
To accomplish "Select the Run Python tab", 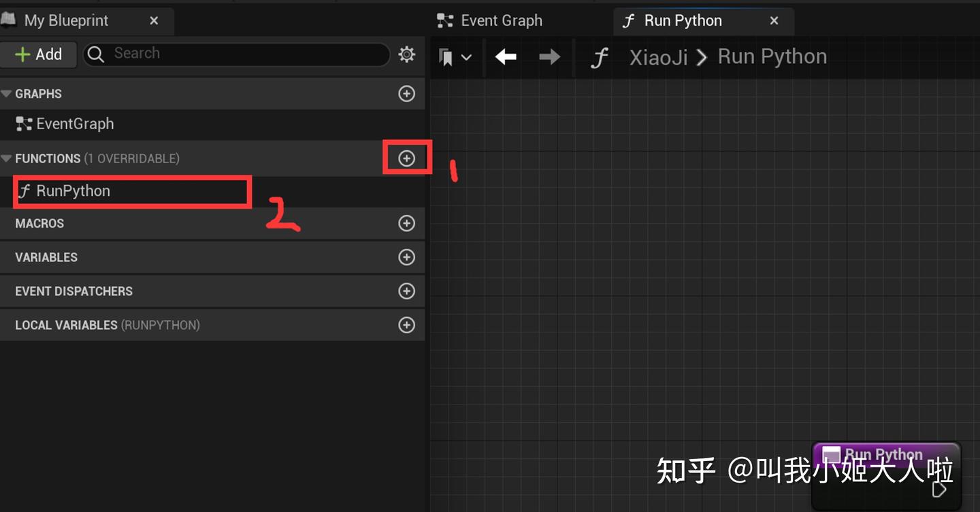I will tap(683, 20).
